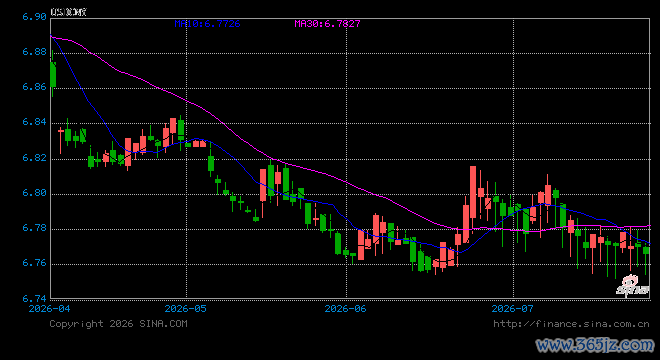Select the 6.88 price axis label

tap(34, 52)
